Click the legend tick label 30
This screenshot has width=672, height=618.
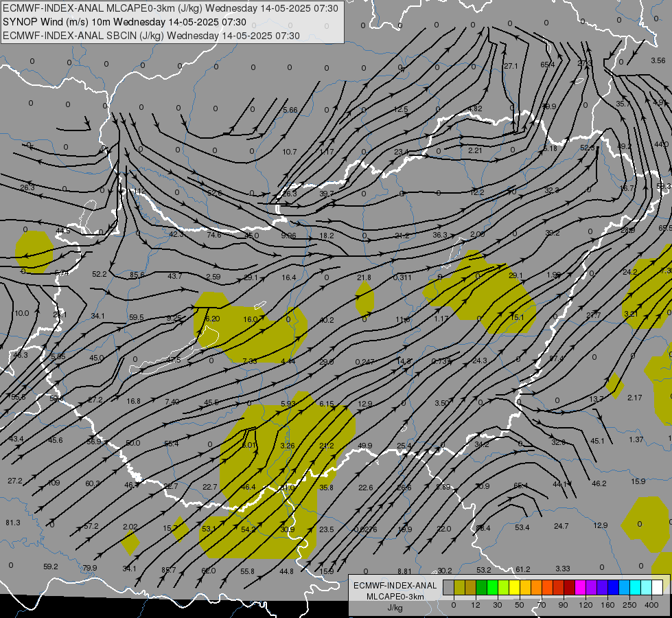(x=498, y=605)
